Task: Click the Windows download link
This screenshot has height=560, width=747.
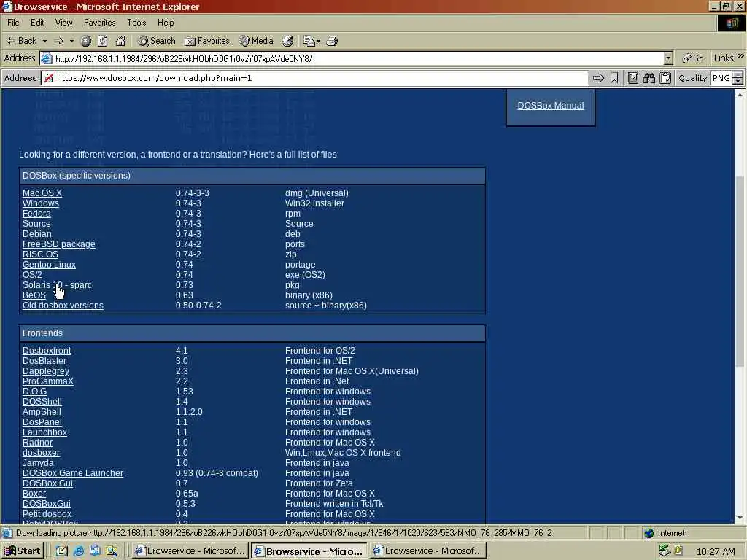Action: click(x=41, y=203)
